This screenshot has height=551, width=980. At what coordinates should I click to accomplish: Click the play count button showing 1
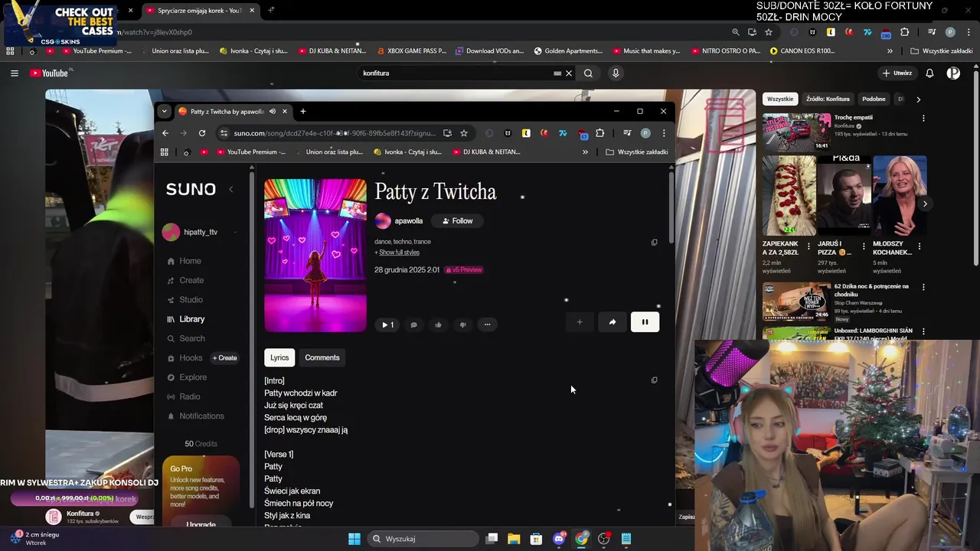pyautogui.click(x=387, y=324)
